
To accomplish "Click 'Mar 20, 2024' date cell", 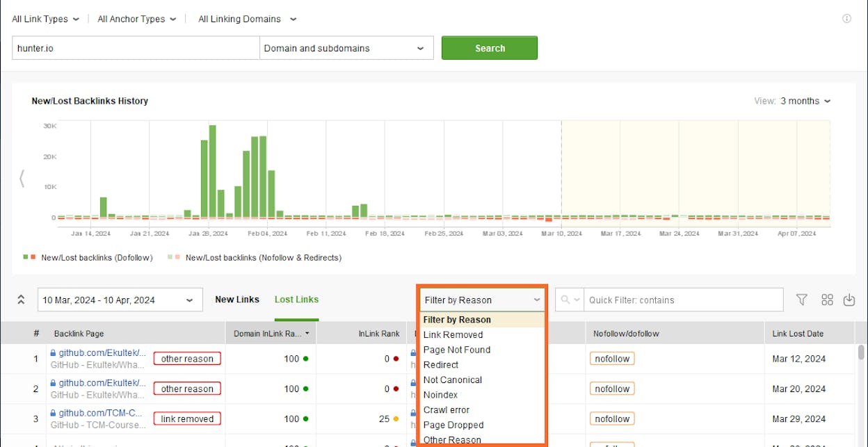I will coord(799,389).
